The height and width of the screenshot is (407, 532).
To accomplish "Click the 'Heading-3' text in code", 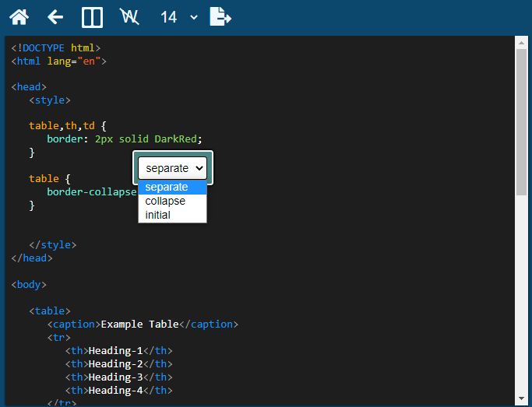I will 116,377.
